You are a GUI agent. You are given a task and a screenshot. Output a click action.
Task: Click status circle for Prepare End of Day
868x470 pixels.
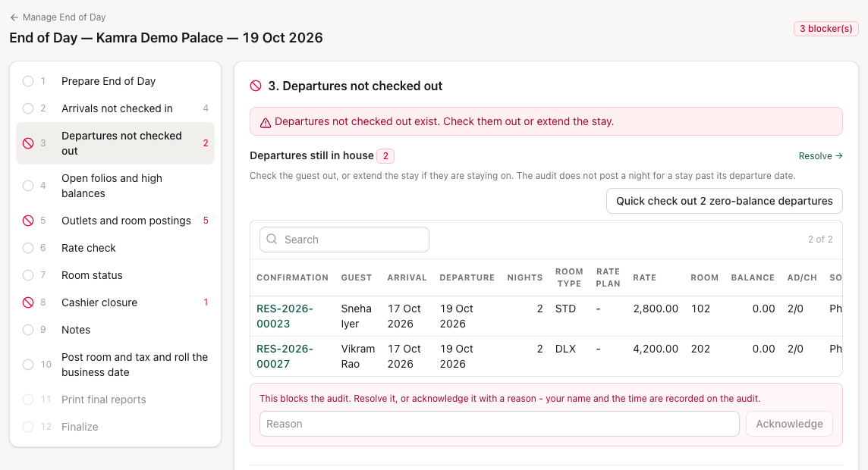28,81
